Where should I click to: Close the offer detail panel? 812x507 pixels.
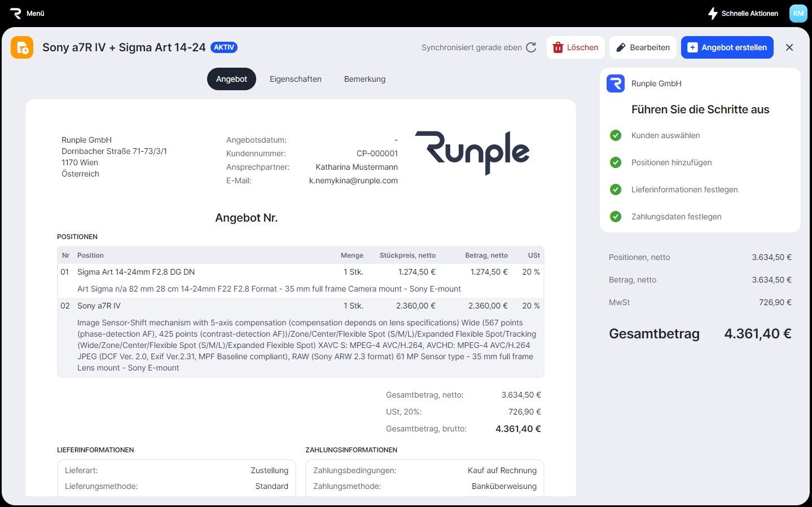[789, 47]
